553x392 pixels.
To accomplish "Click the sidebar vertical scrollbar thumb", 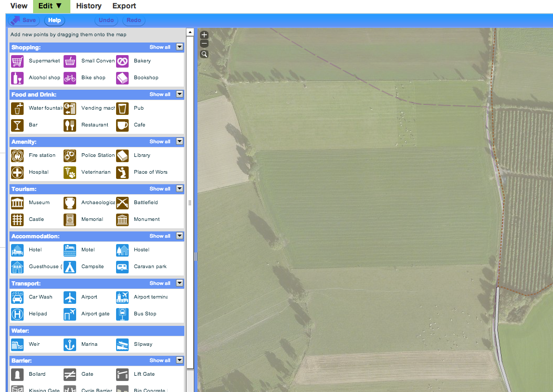I will (x=190, y=203).
